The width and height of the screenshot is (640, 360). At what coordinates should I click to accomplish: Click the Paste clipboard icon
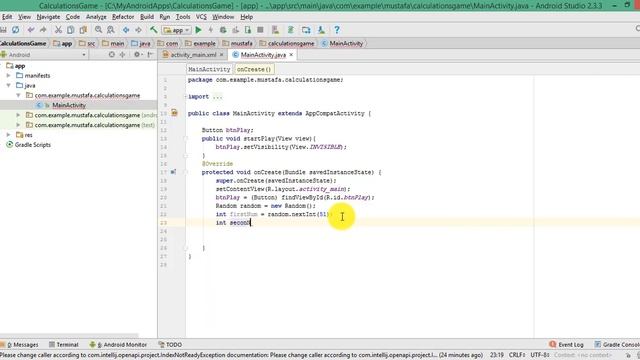(x=83, y=30)
